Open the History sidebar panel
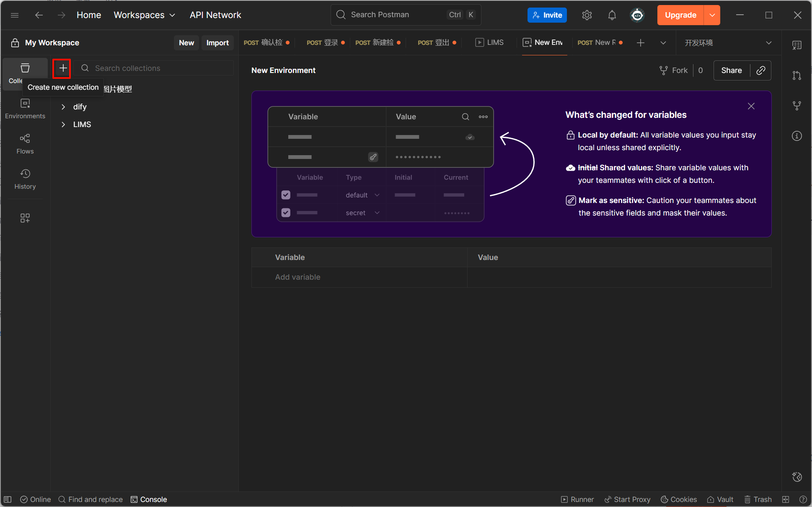This screenshot has width=812, height=507. (x=25, y=179)
